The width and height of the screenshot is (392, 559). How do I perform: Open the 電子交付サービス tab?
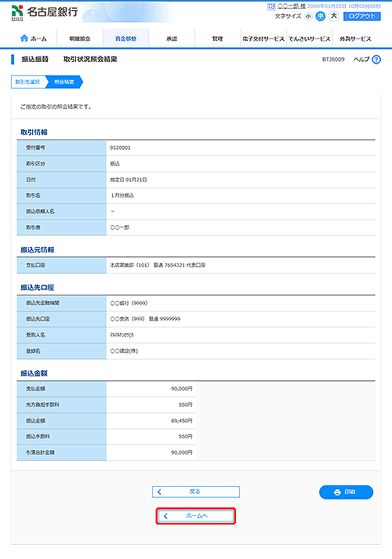(x=263, y=38)
